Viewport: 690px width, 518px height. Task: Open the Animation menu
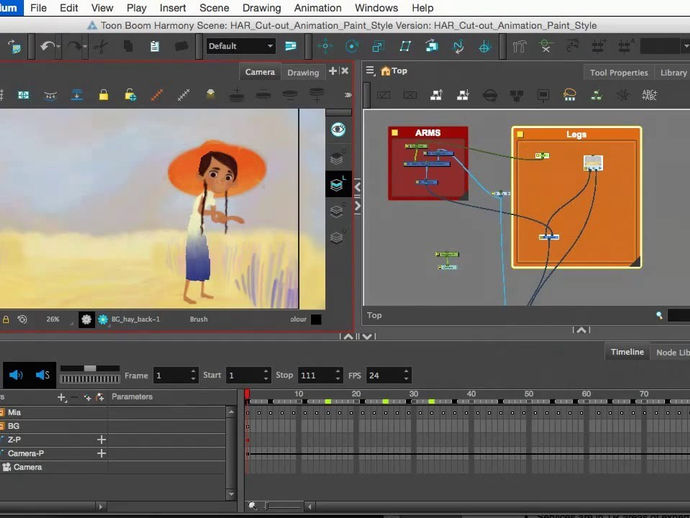click(x=318, y=8)
